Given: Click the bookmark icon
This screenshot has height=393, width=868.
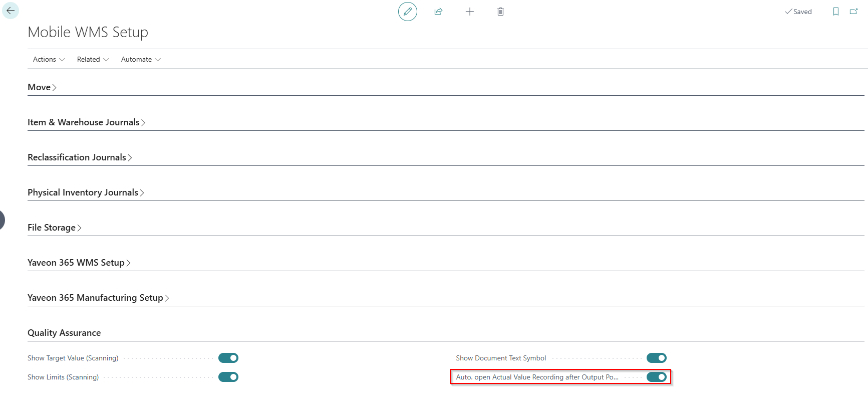Looking at the screenshot, I should (x=836, y=12).
